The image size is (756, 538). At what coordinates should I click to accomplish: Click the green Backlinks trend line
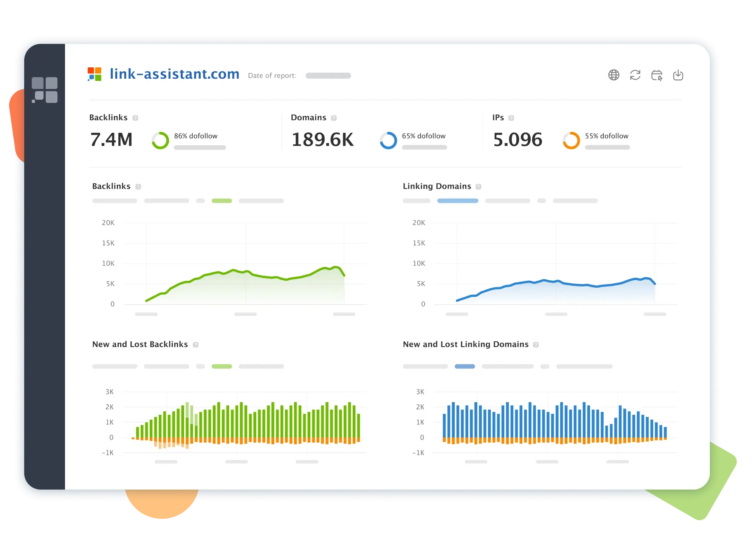tap(245, 272)
